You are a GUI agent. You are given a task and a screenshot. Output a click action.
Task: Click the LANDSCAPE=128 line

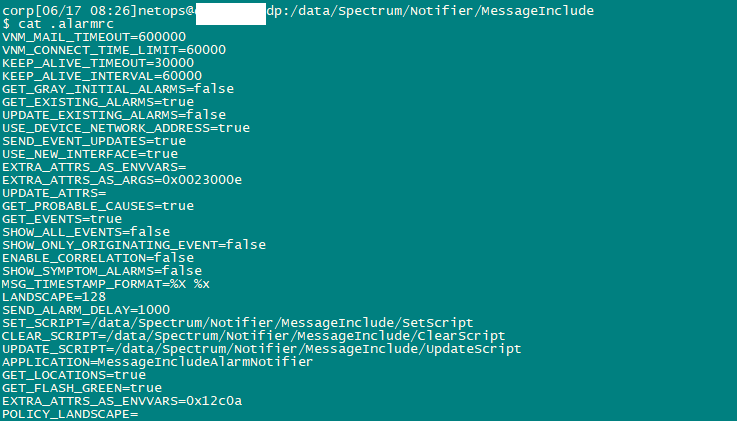click(54, 297)
